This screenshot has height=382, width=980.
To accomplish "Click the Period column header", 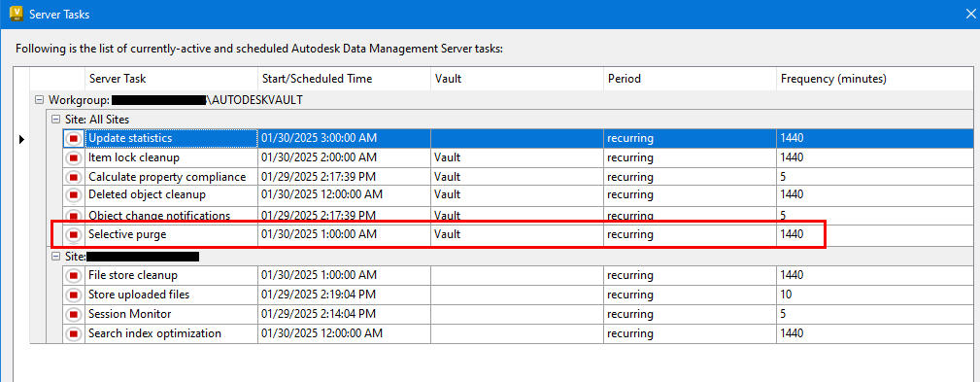I will [690, 79].
